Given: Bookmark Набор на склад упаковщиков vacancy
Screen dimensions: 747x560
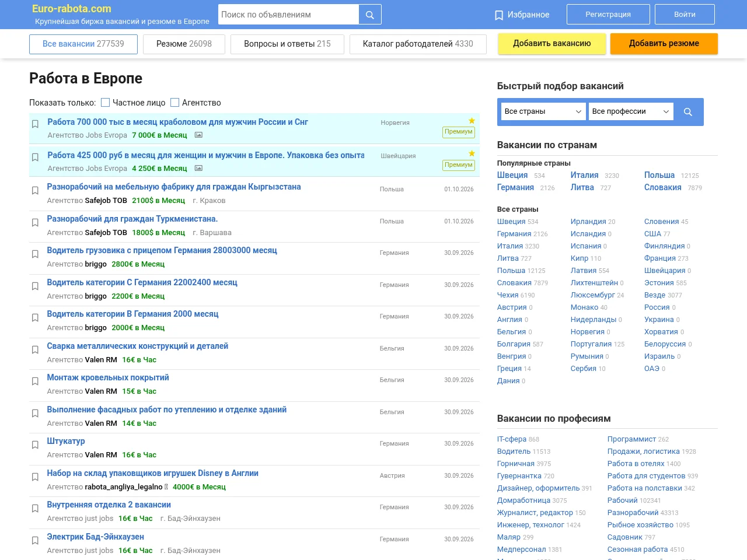Looking at the screenshot, I should [35, 477].
